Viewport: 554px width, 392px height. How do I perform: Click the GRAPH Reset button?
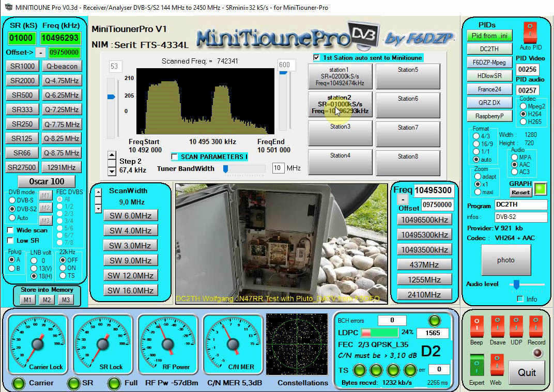coord(521,193)
